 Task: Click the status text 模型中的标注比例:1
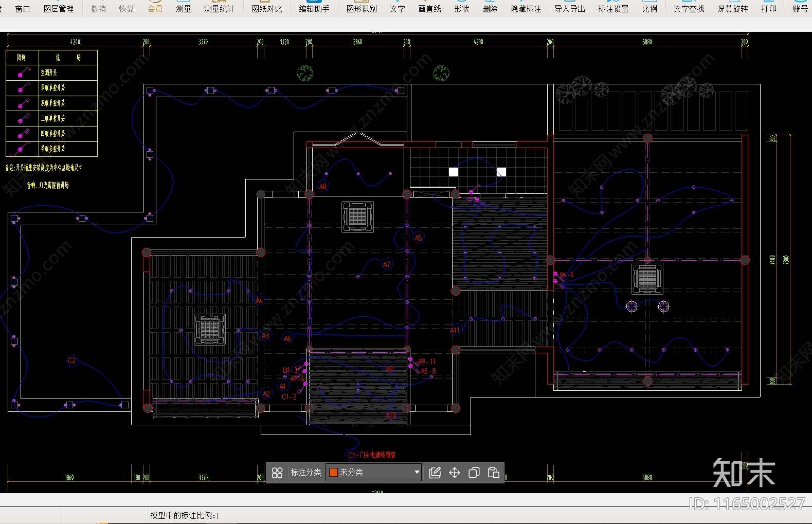pos(185,515)
